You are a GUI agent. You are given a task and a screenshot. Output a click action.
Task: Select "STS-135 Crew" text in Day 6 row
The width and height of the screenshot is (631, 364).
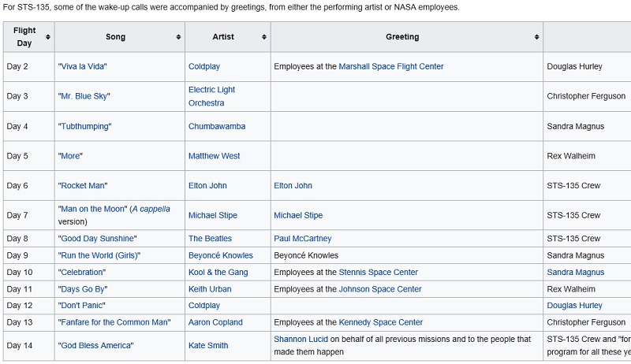(573, 186)
